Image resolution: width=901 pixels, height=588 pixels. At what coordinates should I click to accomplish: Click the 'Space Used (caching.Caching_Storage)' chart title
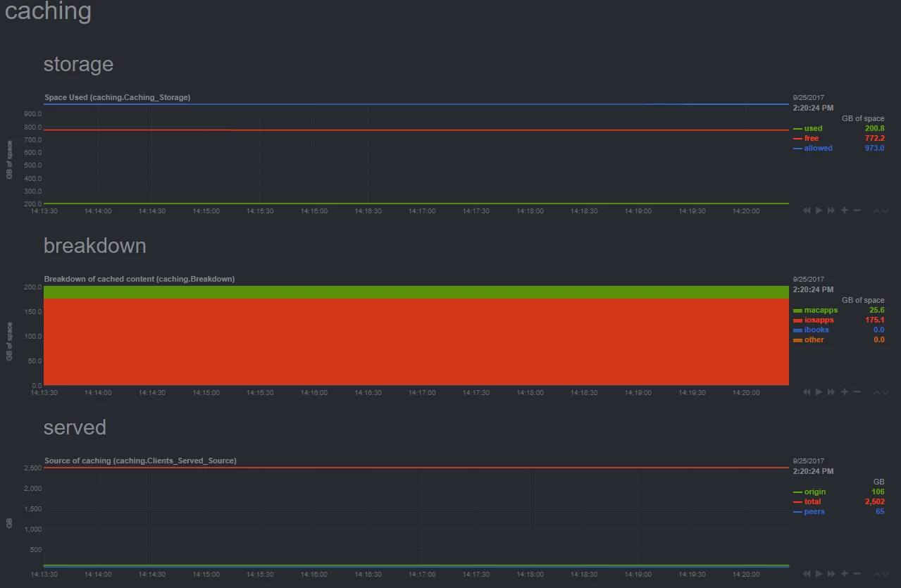[118, 97]
